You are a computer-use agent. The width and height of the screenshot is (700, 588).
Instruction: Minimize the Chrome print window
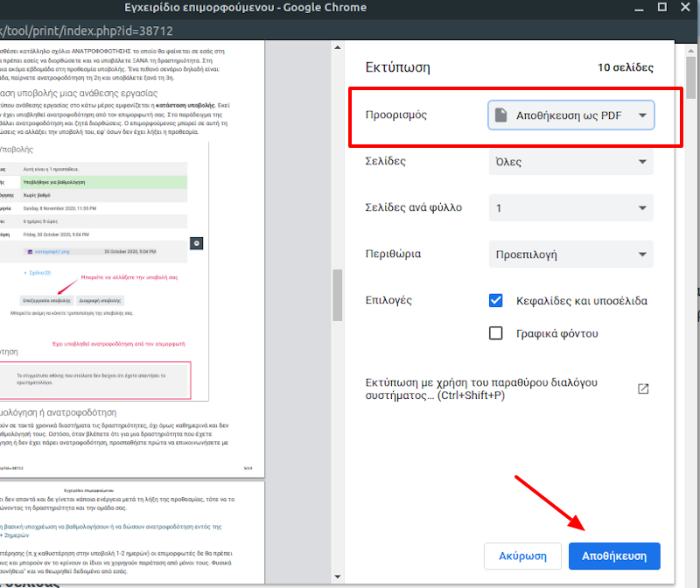pyautogui.click(x=637, y=9)
